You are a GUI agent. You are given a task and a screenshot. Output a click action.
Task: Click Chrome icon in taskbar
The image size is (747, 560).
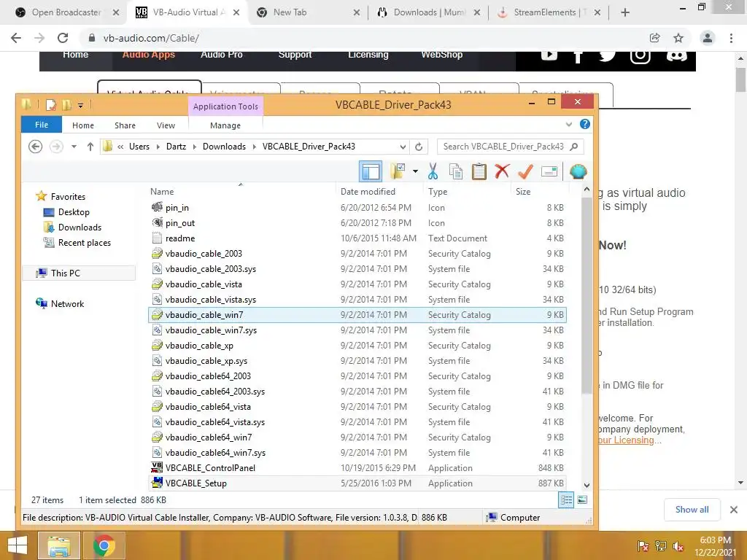[x=104, y=545]
